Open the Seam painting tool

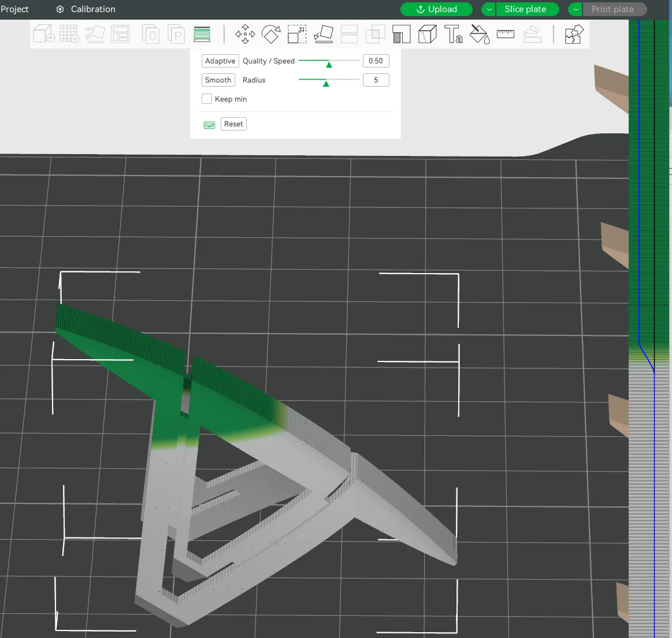[428, 35]
